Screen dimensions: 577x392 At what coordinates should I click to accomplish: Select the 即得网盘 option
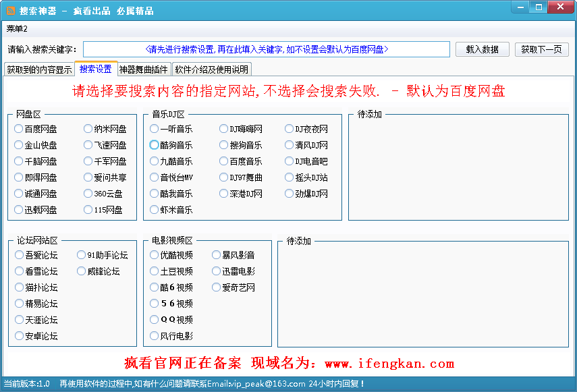(36, 177)
